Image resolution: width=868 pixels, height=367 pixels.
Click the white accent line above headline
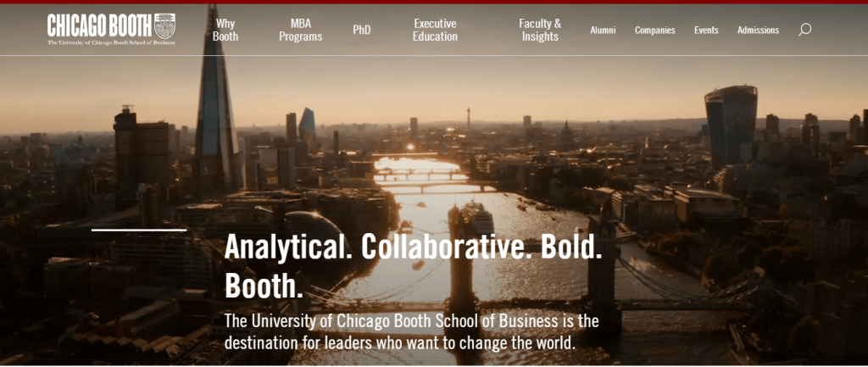tap(139, 230)
